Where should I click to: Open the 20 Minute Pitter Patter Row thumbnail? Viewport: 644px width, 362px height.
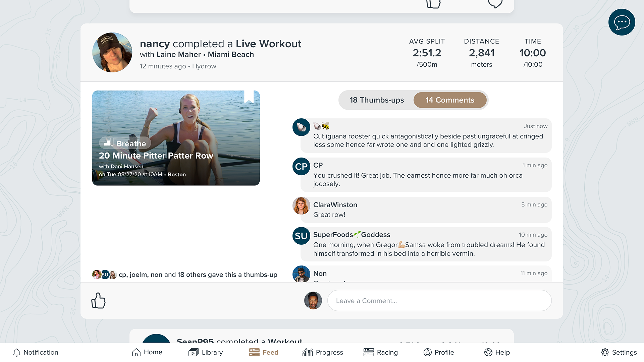tap(176, 138)
